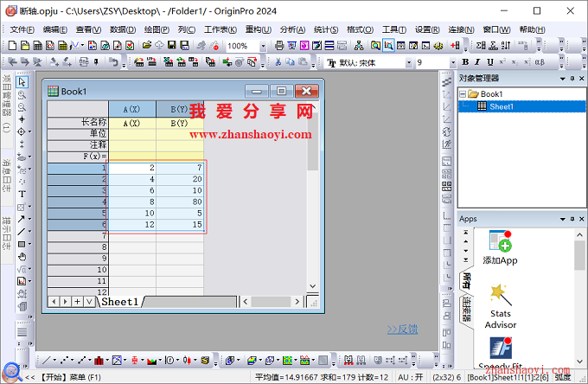Open the 帮助(H) menu
The width and height of the screenshot is (588, 384).
click(x=532, y=29)
